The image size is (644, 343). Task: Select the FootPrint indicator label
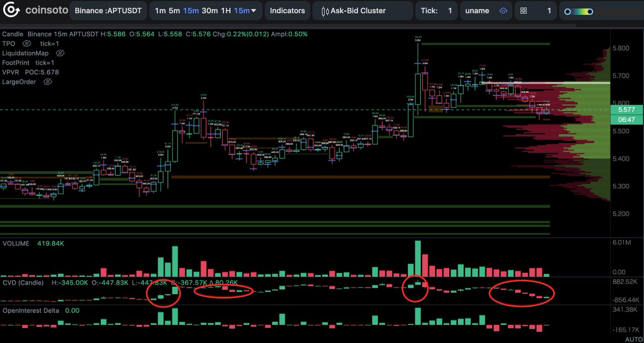tap(18, 63)
